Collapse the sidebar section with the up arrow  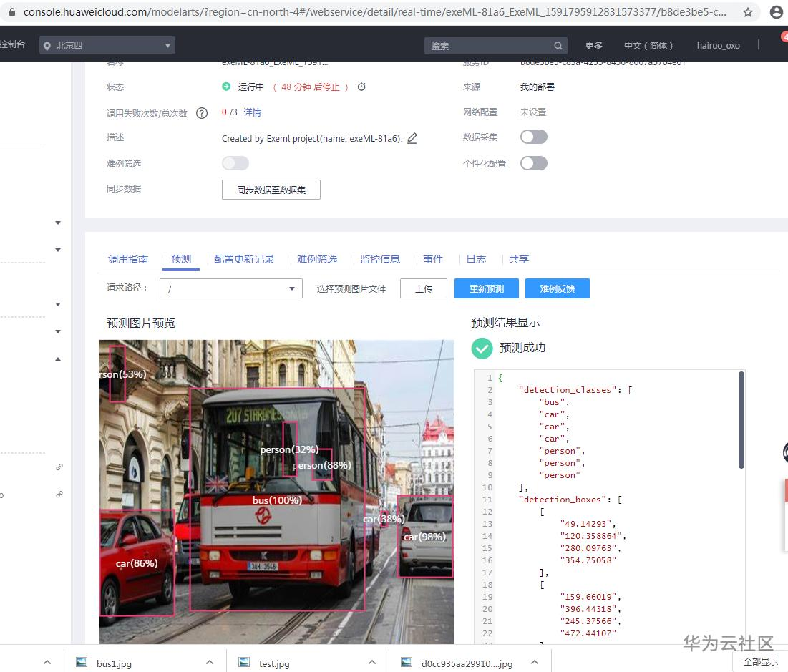(58, 359)
